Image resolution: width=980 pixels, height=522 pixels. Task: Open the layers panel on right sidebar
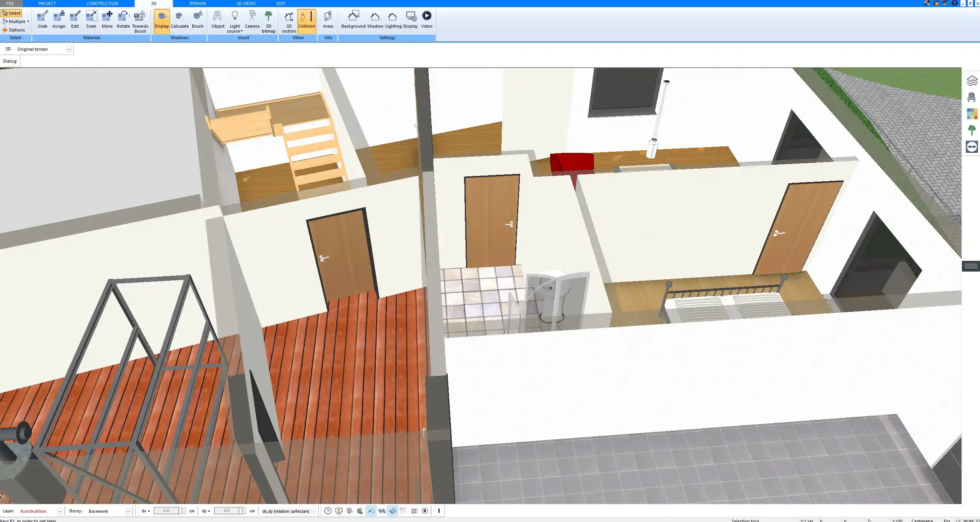pos(972,81)
